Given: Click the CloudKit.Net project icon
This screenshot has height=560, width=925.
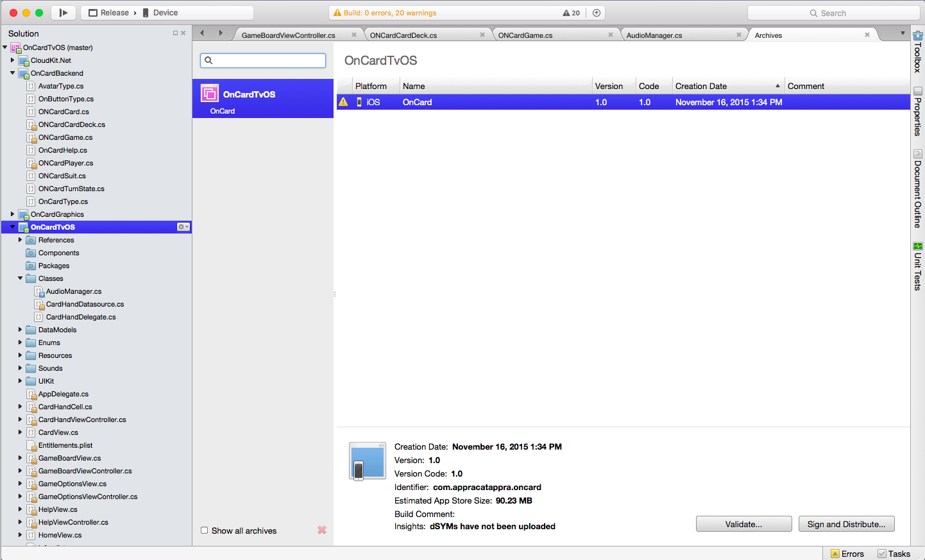Looking at the screenshot, I should tap(24, 61).
